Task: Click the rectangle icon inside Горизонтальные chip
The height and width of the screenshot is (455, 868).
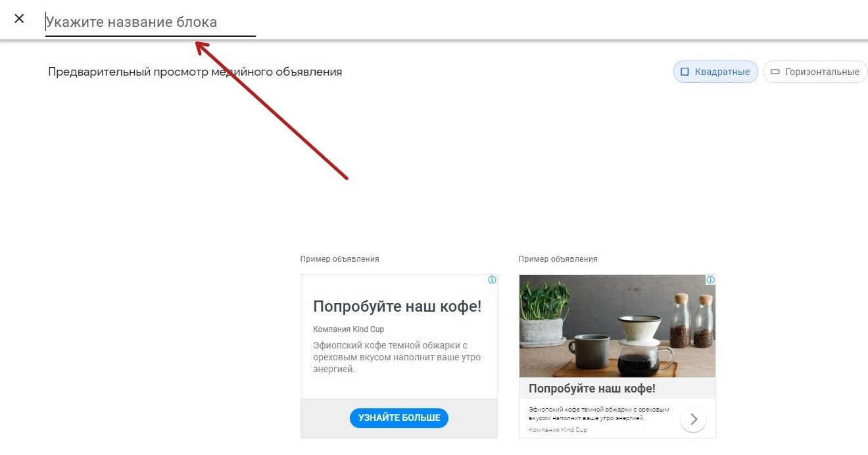Action: click(x=775, y=72)
